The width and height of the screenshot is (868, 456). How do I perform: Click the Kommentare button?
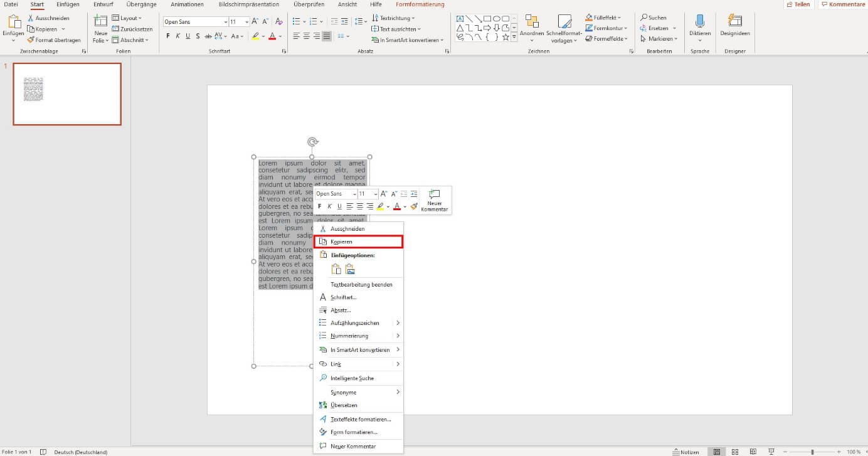842,4
